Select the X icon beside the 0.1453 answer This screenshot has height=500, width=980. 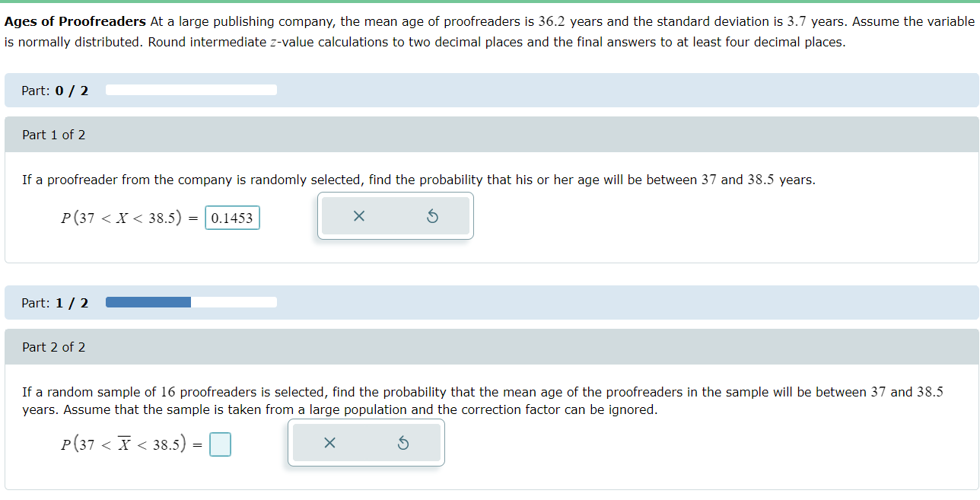(358, 216)
